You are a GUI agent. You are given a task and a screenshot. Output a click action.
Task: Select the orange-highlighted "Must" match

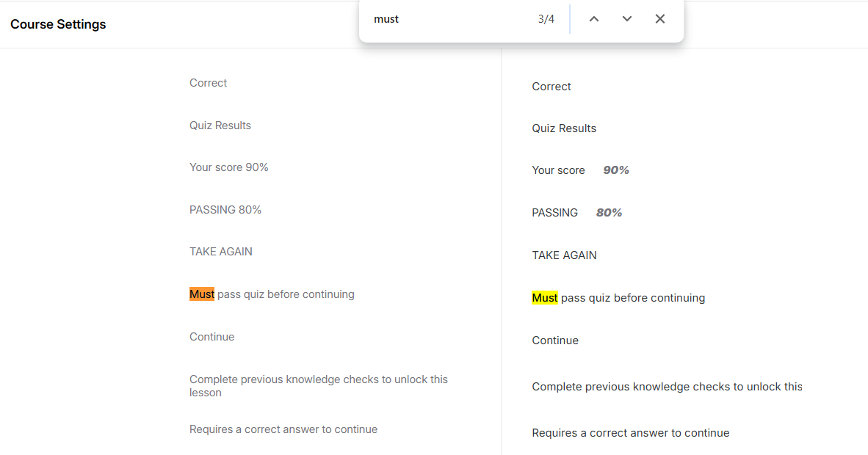point(202,294)
